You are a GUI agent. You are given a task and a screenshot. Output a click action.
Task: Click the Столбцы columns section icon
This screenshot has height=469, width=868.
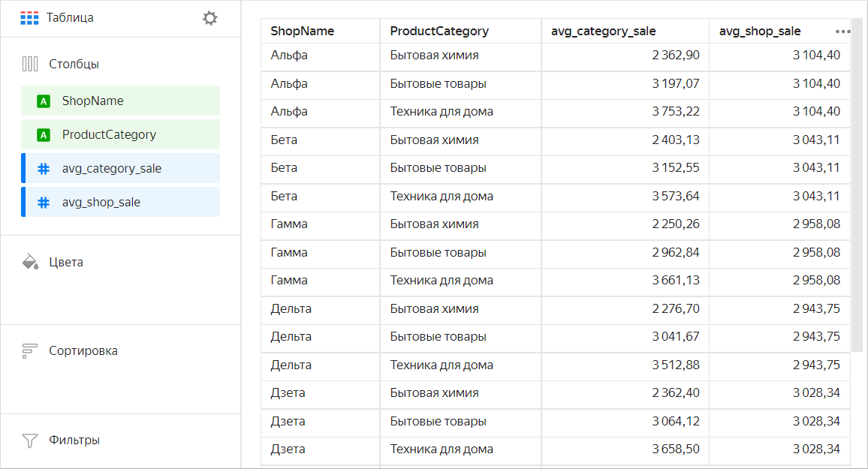[30, 64]
